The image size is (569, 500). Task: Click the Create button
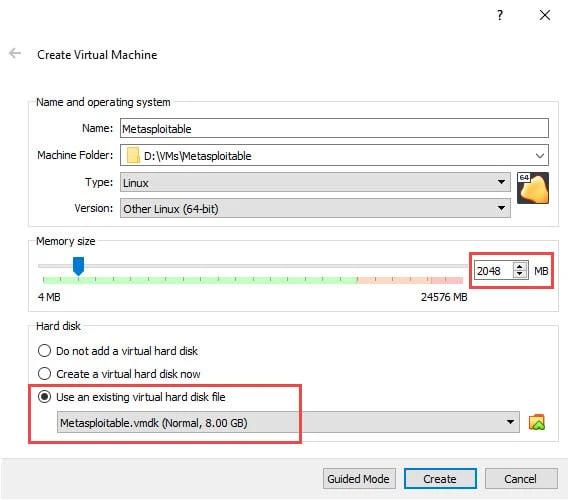tap(440, 479)
